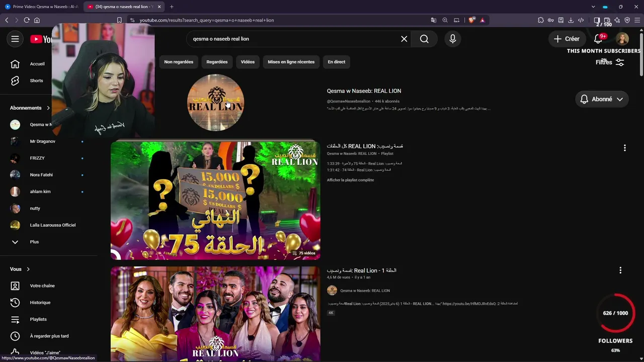Go back using the browser back arrow
644x362 pixels.
[7, 20]
